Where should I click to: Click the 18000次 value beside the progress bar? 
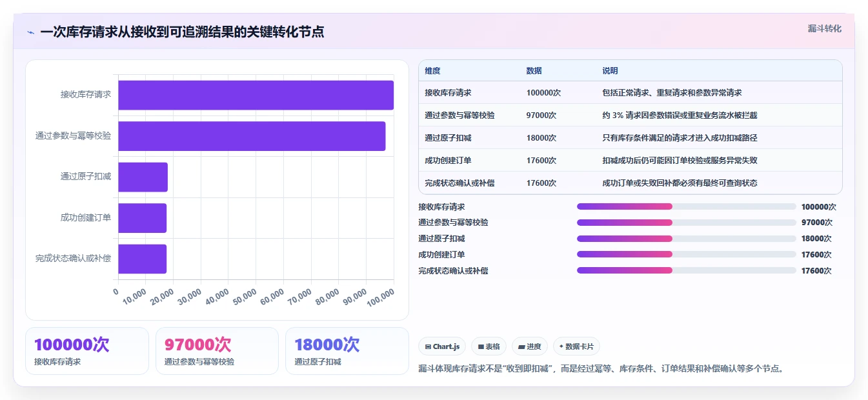[816, 239]
